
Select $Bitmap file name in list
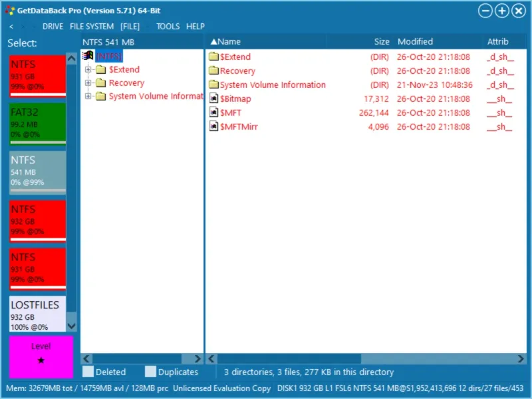click(235, 98)
